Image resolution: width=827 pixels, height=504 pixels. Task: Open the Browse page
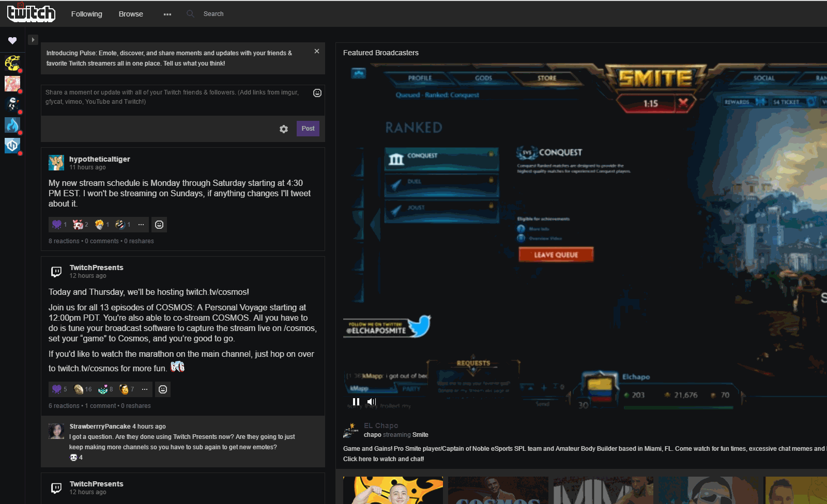[131, 14]
